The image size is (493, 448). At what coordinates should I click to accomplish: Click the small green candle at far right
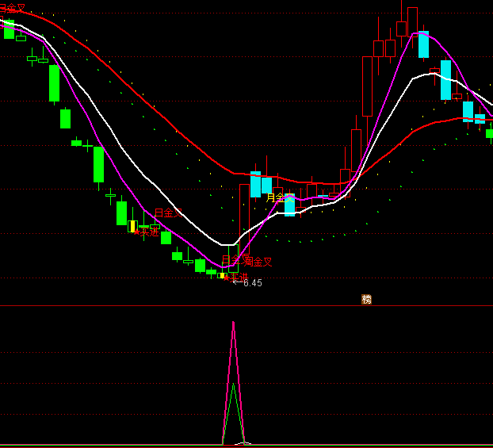[x=489, y=133]
